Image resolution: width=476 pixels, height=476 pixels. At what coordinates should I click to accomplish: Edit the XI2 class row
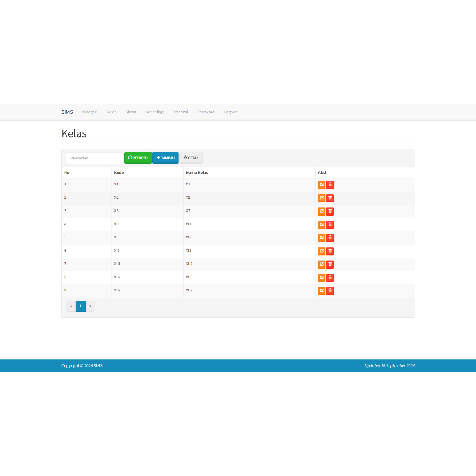pyautogui.click(x=322, y=238)
